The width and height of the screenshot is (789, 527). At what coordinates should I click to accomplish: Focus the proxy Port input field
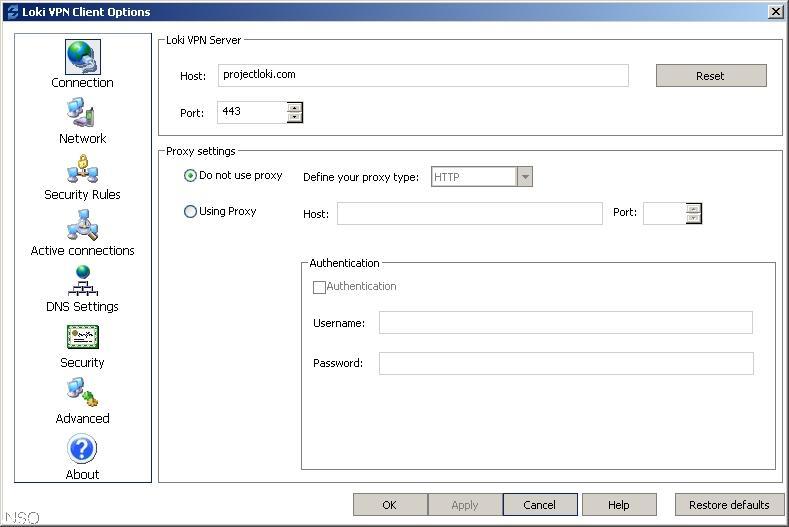pos(664,213)
